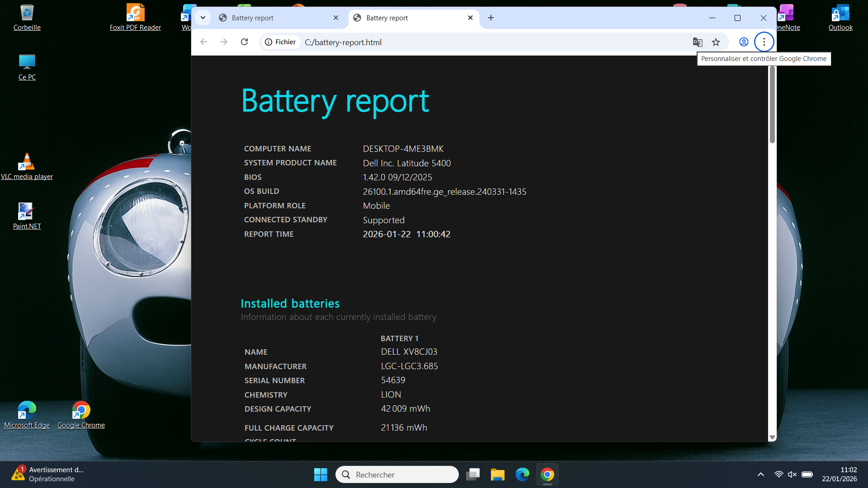
Task: Close the first Battery report tab
Action: coord(336,18)
